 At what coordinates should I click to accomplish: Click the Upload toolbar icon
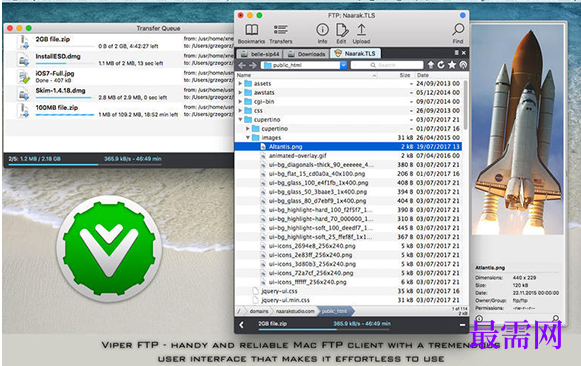(361, 30)
